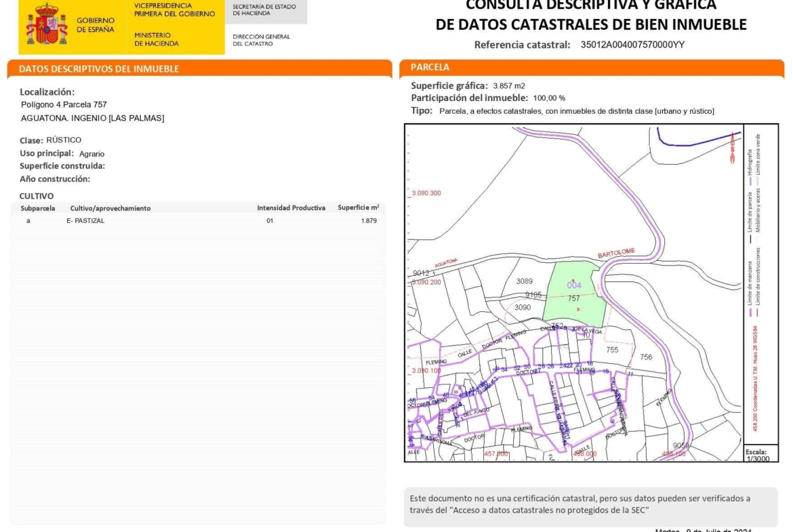793x532 pixels.
Task: Click the catastral reference number 35012A004007570000YY
Action: click(x=632, y=45)
